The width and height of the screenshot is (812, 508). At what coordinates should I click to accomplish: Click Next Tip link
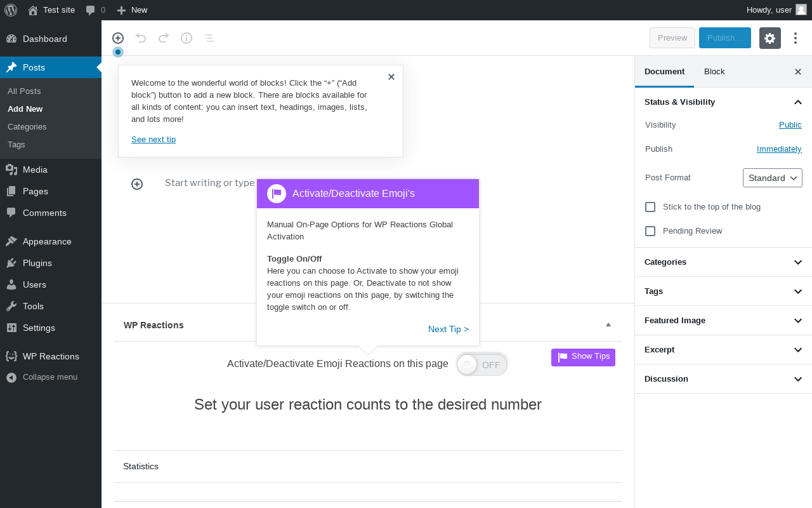click(449, 329)
